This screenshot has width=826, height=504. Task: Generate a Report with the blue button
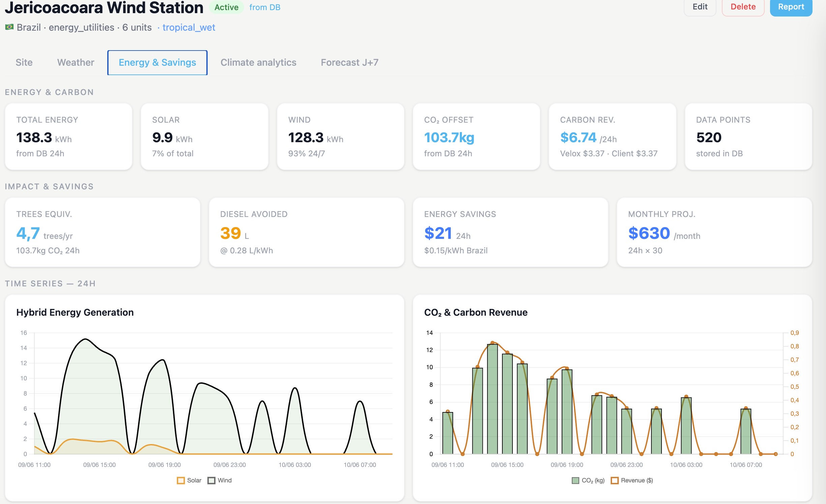[x=791, y=7]
